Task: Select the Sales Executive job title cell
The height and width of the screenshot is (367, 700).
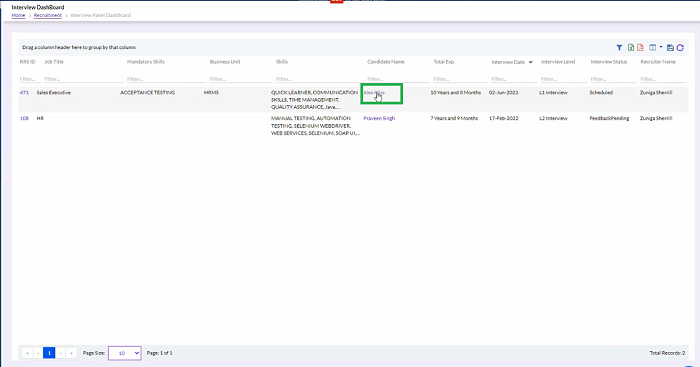Action: pyautogui.click(x=54, y=92)
